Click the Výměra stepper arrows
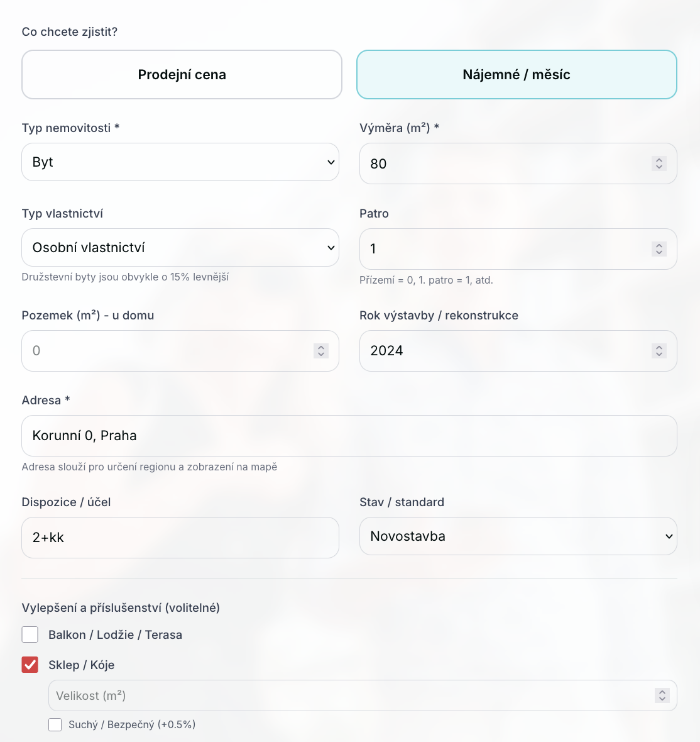The width and height of the screenshot is (700, 742). point(659,163)
